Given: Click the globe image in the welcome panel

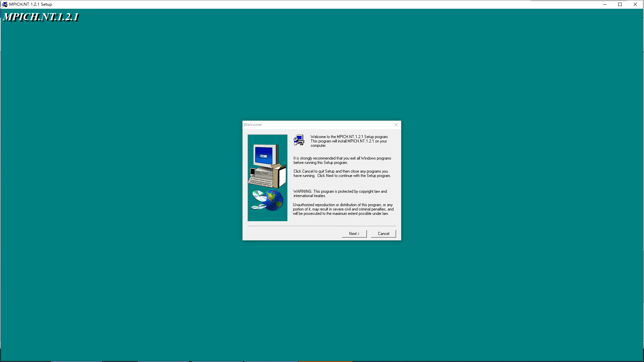Looking at the screenshot, I should tap(274, 200).
